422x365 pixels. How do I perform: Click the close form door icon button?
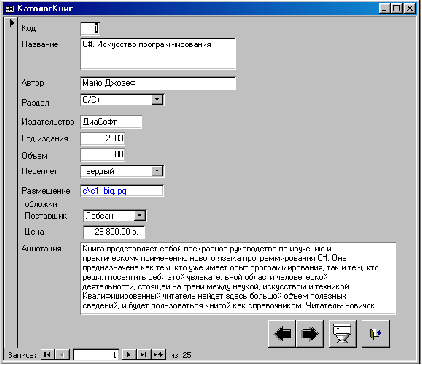(375, 334)
